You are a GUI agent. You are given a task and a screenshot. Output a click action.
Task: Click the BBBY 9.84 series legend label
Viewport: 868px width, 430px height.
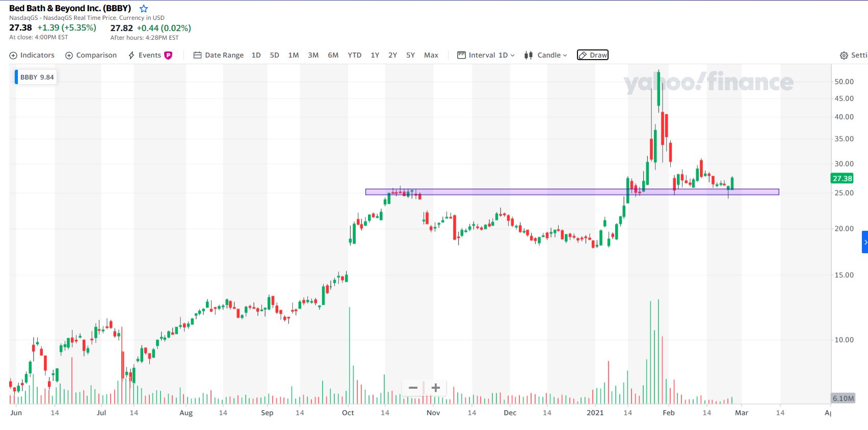pyautogui.click(x=36, y=77)
